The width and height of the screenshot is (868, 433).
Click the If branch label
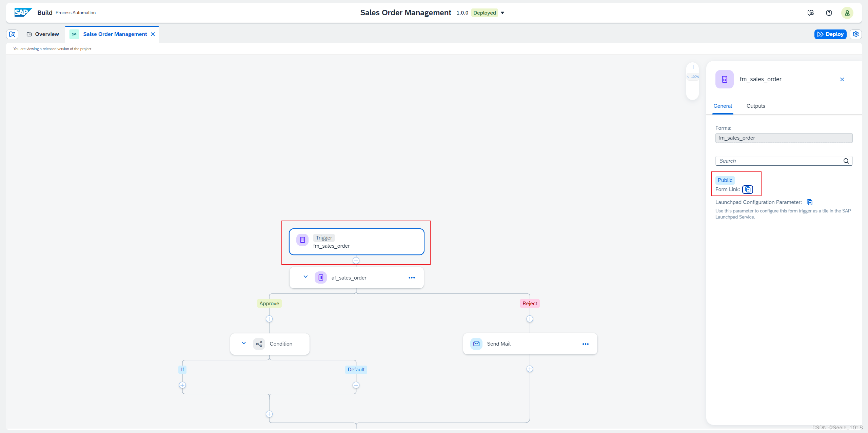point(182,370)
